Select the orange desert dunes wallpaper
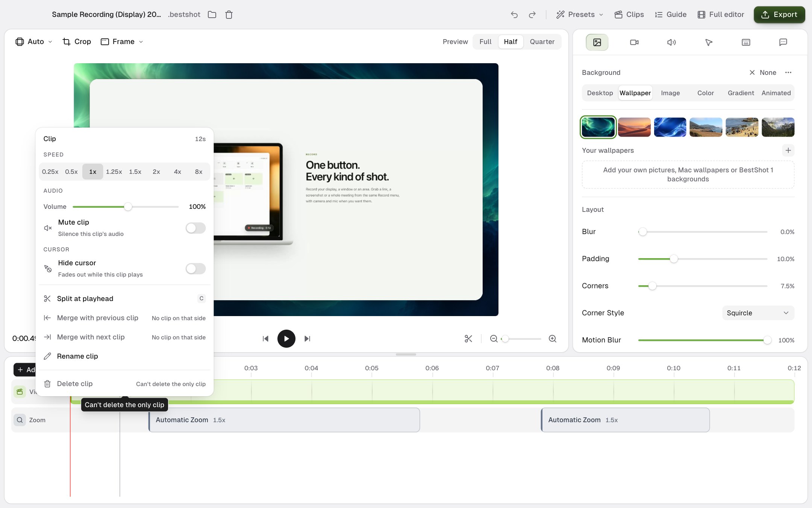Image resolution: width=812 pixels, height=508 pixels. [x=634, y=127]
